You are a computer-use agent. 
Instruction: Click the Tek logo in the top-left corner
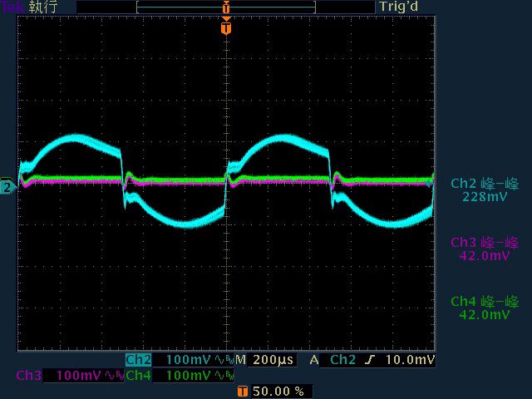pyautogui.click(x=12, y=7)
